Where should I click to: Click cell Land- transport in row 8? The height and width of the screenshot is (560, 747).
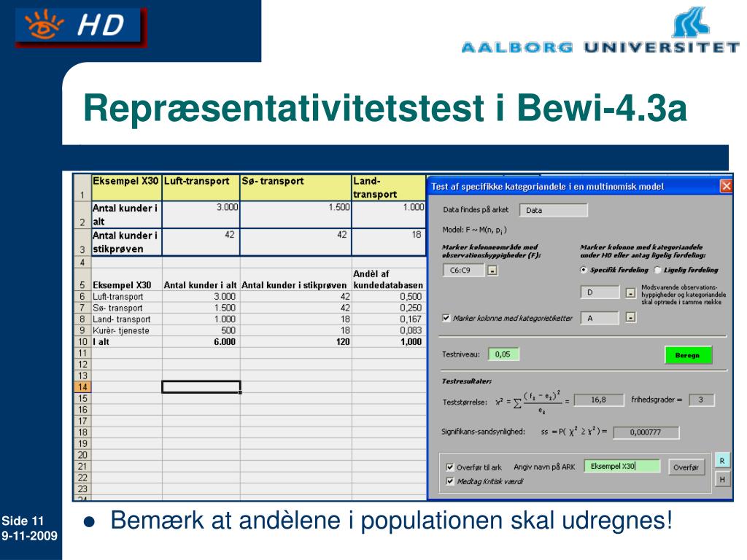pyautogui.click(x=127, y=319)
